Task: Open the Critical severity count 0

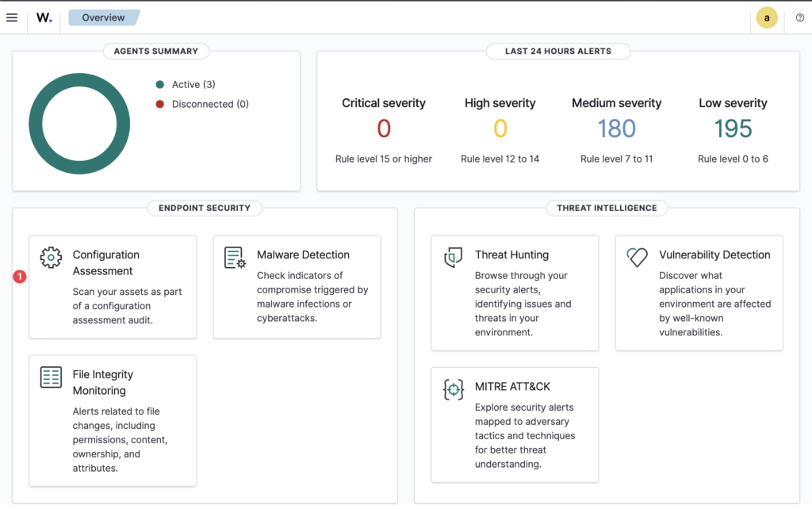Action: (384, 128)
